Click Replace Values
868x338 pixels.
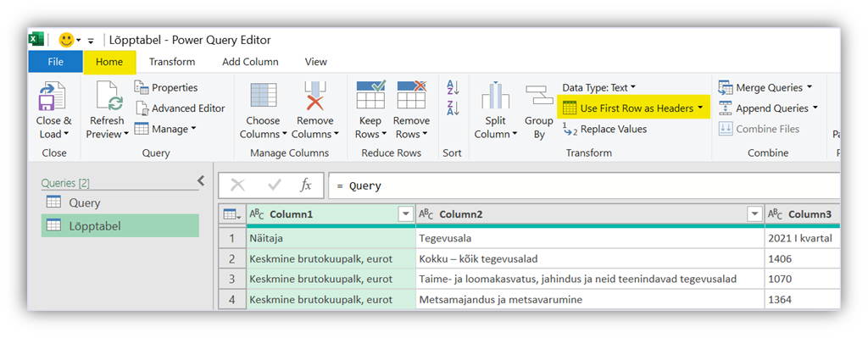(604, 129)
